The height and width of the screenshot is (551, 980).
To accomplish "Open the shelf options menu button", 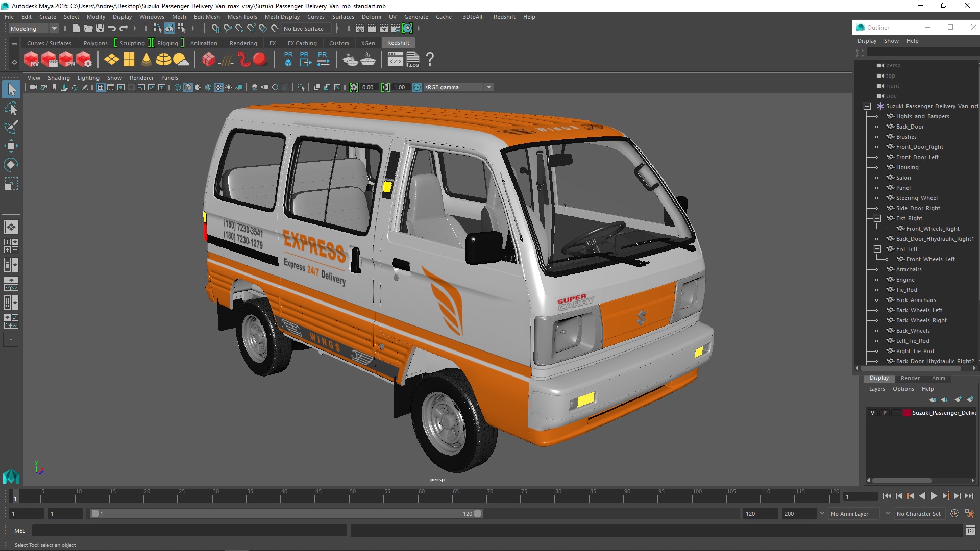I will point(14,62).
